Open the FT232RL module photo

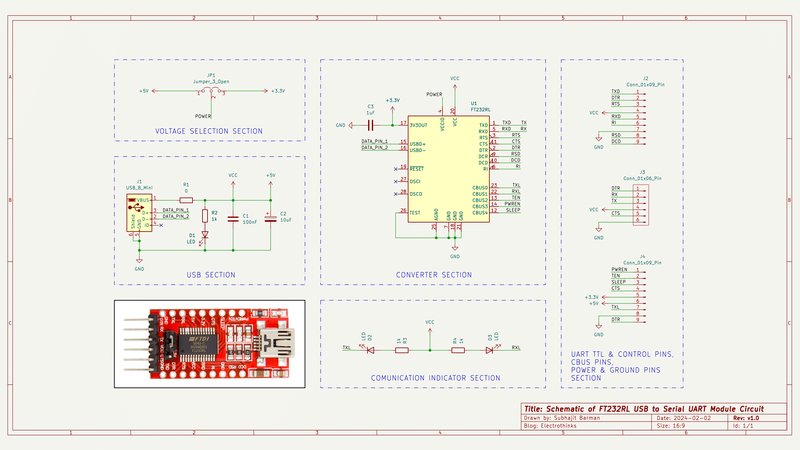click(210, 344)
